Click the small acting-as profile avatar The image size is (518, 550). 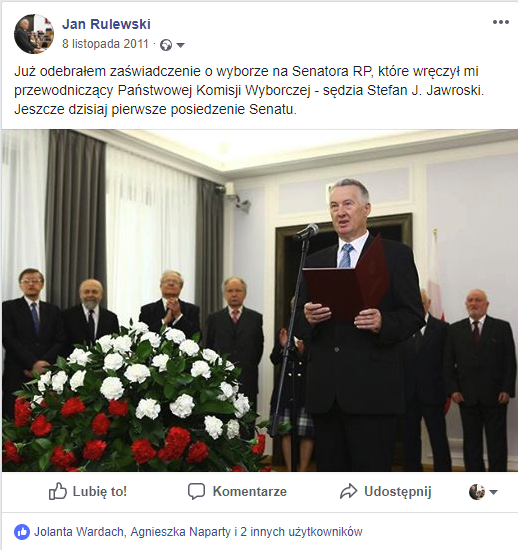477,492
